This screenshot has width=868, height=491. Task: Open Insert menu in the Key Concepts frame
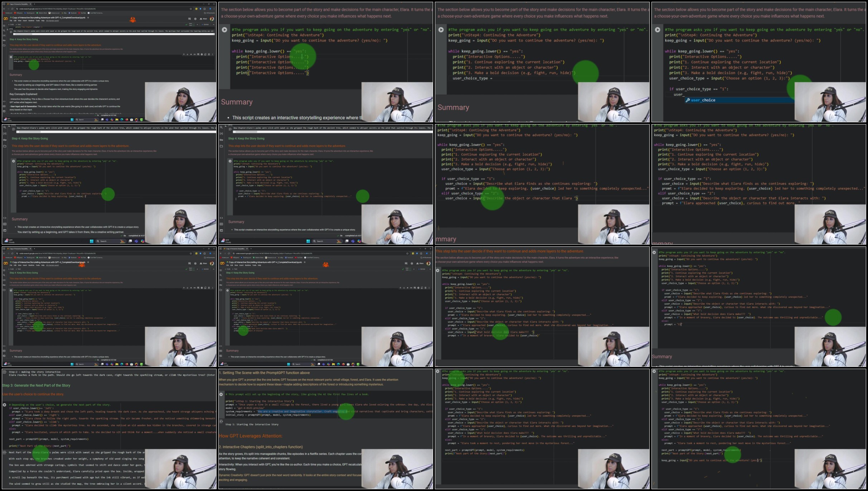tap(25, 21)
